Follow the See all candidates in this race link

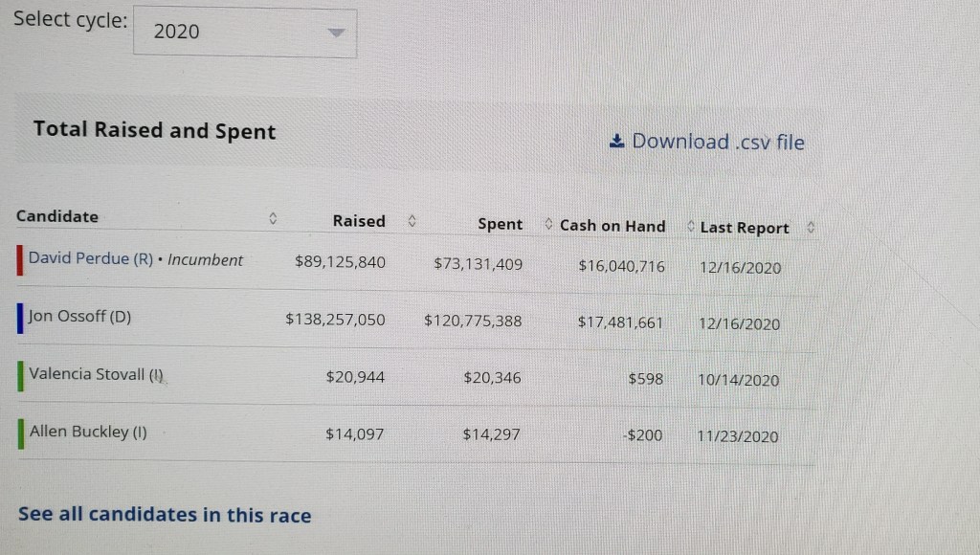pos(165,515)
